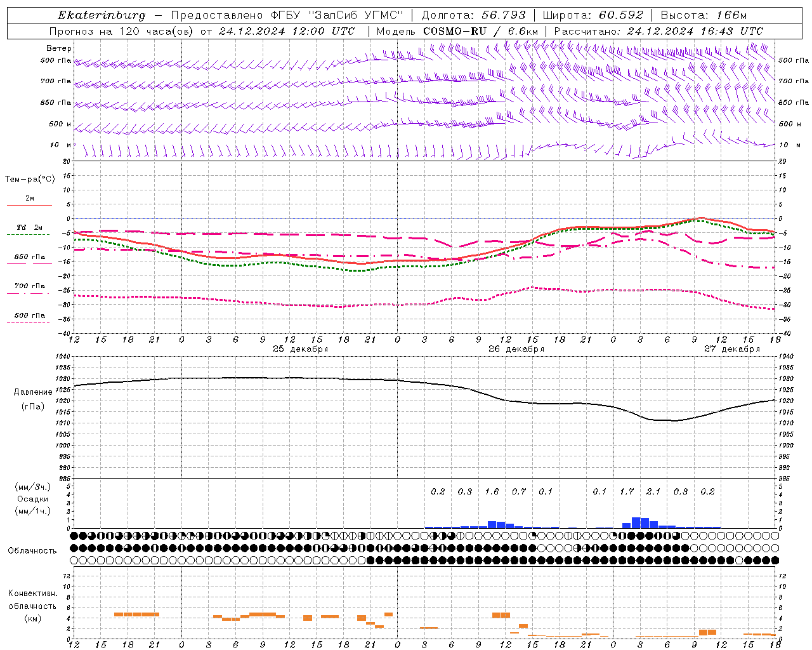Click the Ветер panel label

tap(59, 48)
